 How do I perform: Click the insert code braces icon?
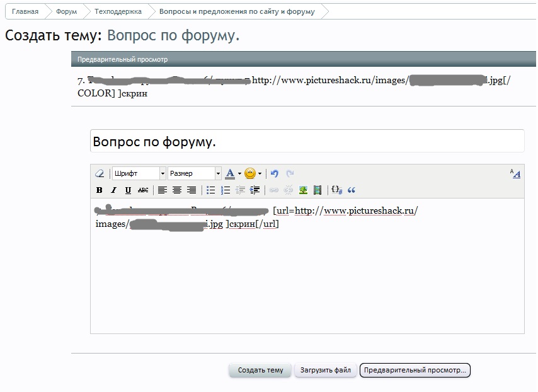(x=336, y=190)
